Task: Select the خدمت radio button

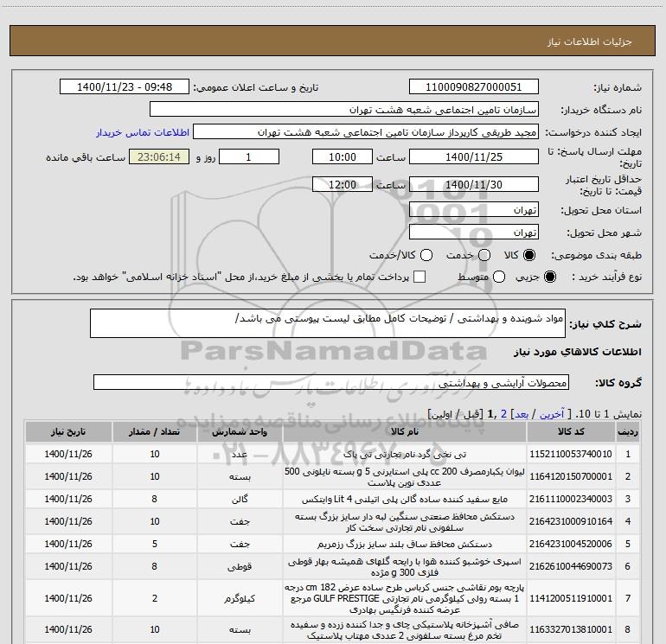Action: click(x=484, y=255)
